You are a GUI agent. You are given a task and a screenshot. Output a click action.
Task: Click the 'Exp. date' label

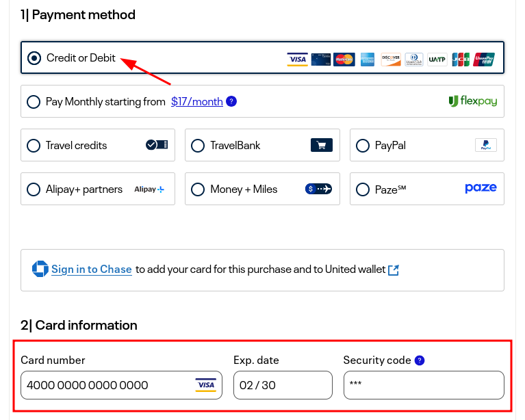(x=256, y=360)
